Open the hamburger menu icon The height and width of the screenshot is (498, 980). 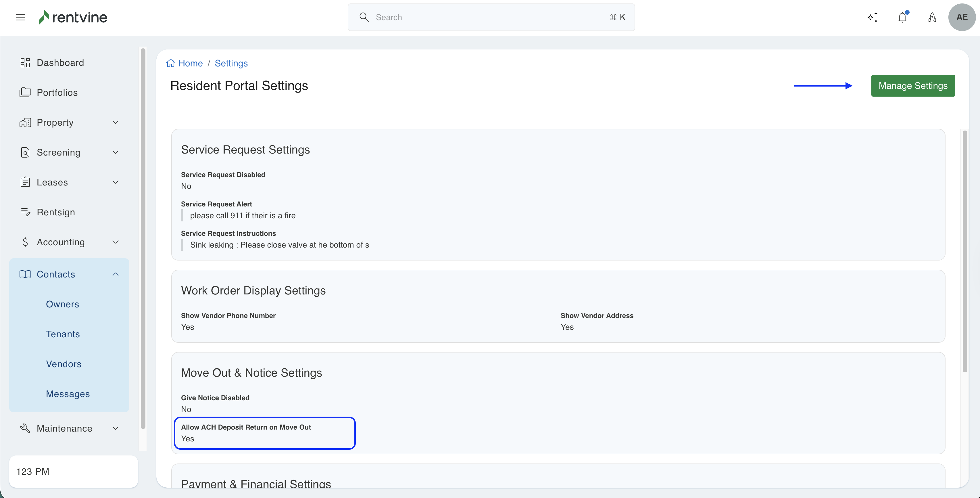click(20, 17)
